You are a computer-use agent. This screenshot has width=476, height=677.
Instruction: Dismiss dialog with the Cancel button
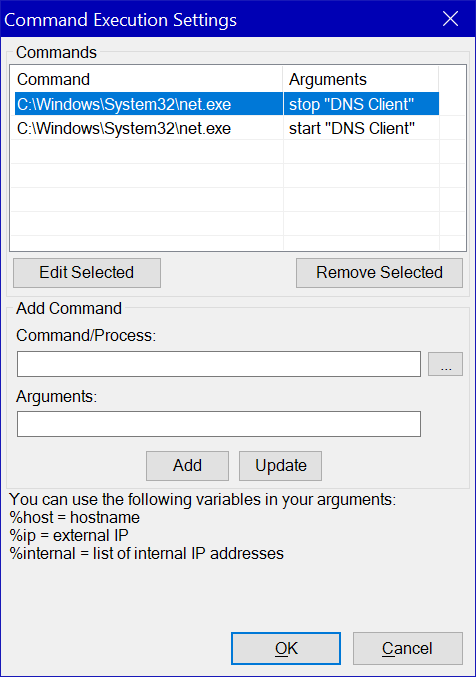click(408, 649)
